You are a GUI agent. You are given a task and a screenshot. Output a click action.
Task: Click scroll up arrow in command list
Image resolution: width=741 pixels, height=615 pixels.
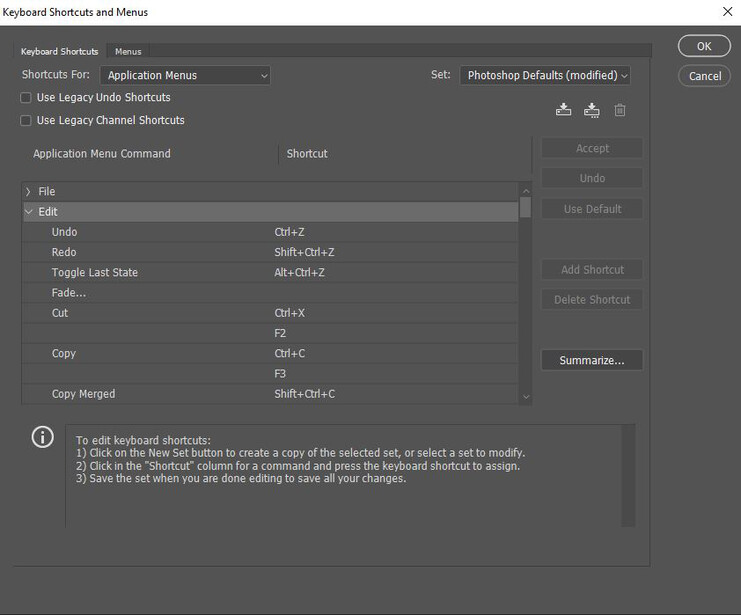point(526,191)
